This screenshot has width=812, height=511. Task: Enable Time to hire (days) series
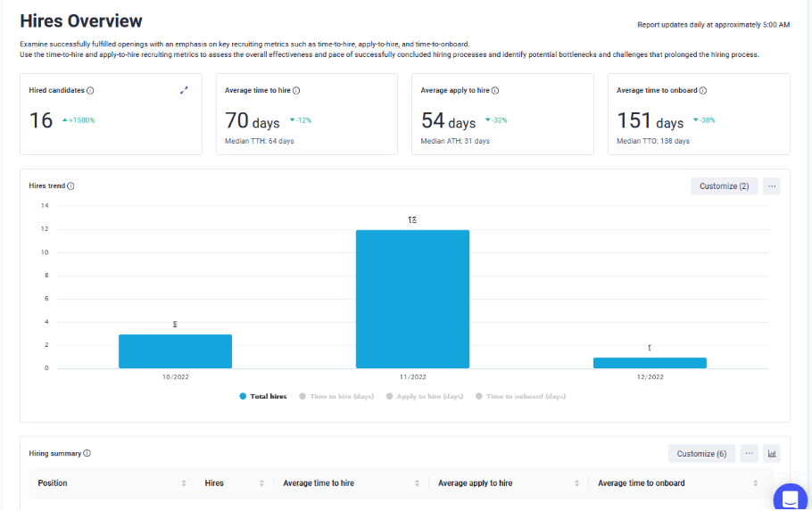tap(336, 397)
